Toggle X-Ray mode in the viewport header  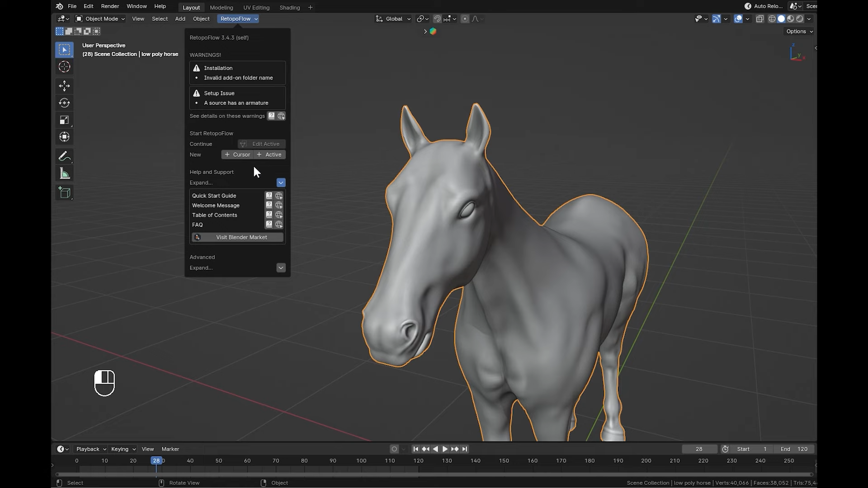760,19
